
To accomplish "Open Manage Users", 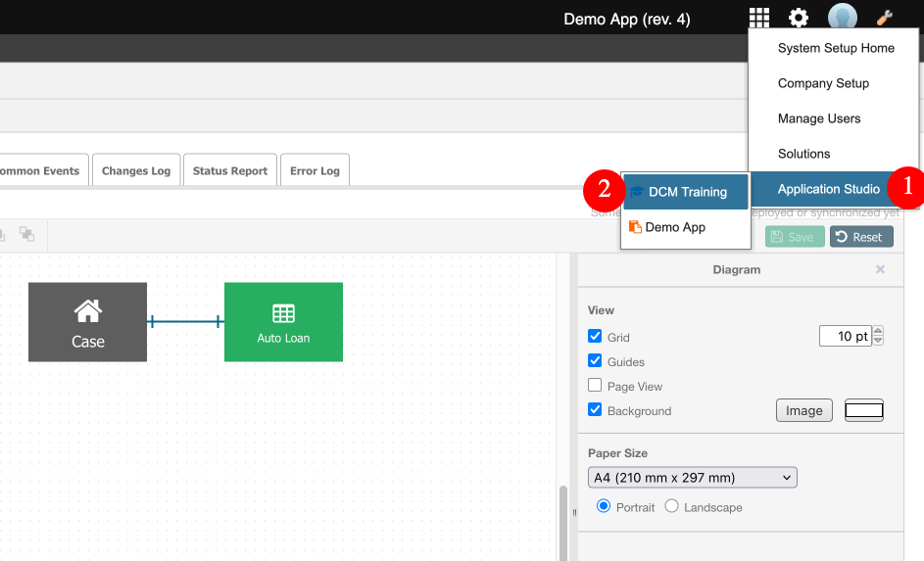I will 819,118.
